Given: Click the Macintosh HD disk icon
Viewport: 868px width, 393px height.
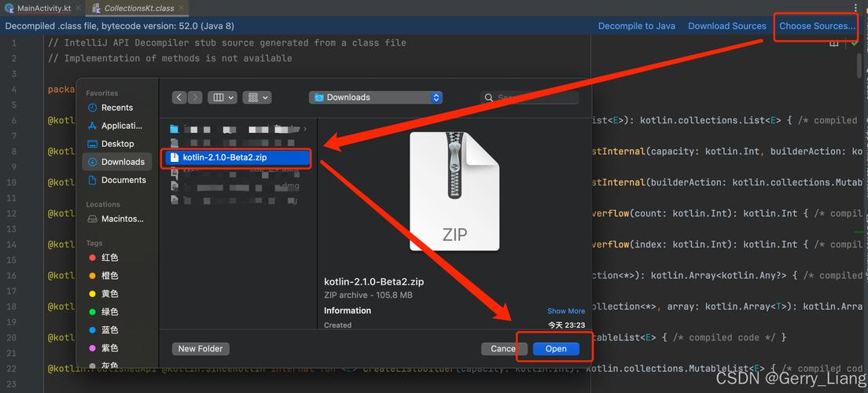Looking at the screenshot, I should 92,219.
